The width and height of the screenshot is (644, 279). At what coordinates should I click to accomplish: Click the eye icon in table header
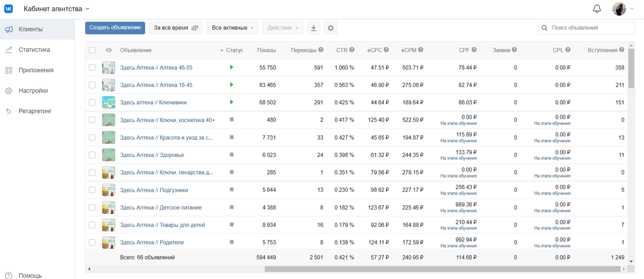[109, 50]
